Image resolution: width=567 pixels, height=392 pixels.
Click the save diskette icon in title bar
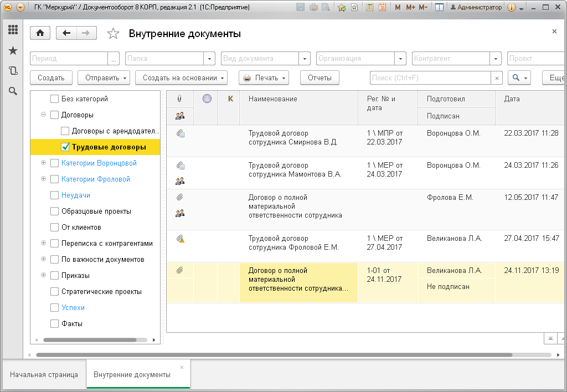tap(300, 7)
